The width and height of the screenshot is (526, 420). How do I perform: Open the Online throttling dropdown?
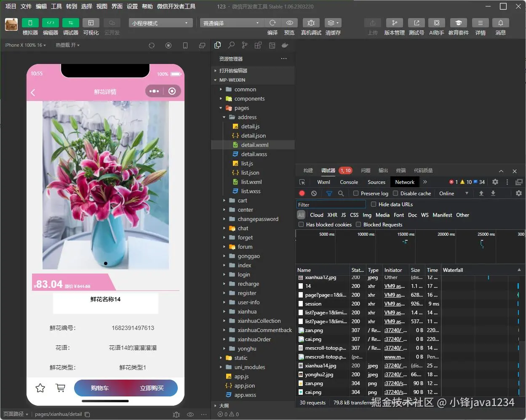(454, 193)
